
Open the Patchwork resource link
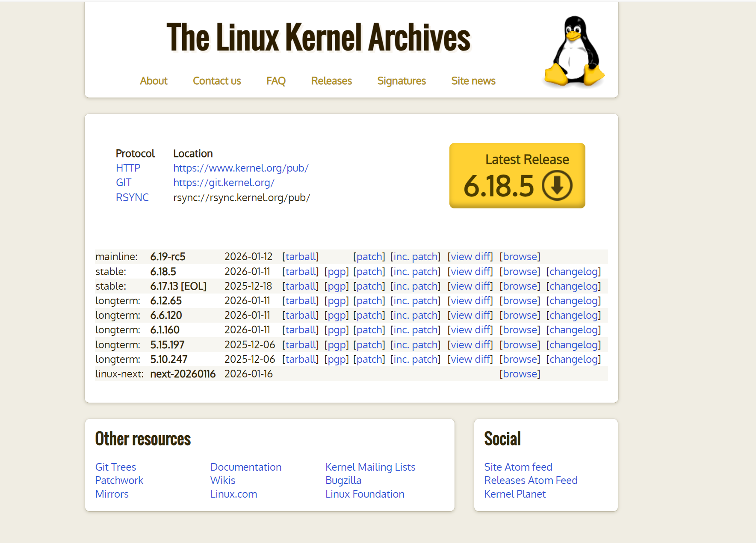119,481
